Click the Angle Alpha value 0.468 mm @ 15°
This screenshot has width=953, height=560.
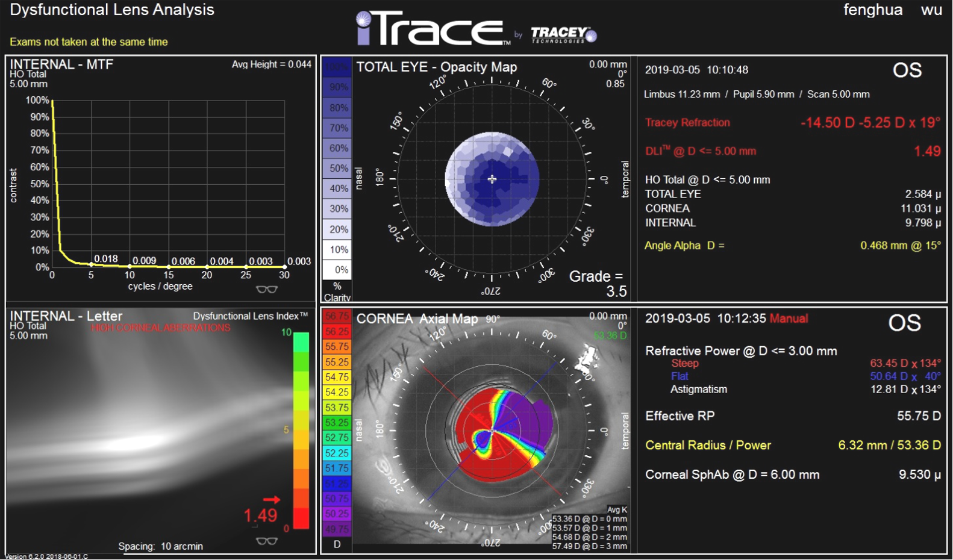coord(901,246)
